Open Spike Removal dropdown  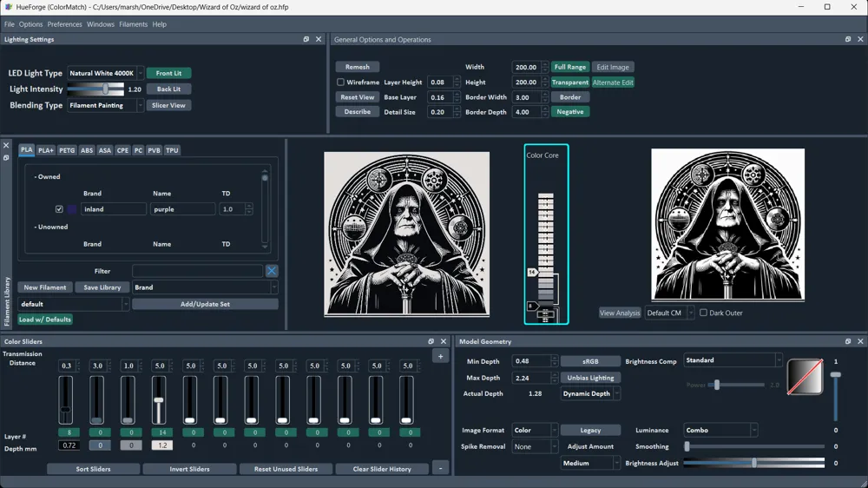(534, 446)
